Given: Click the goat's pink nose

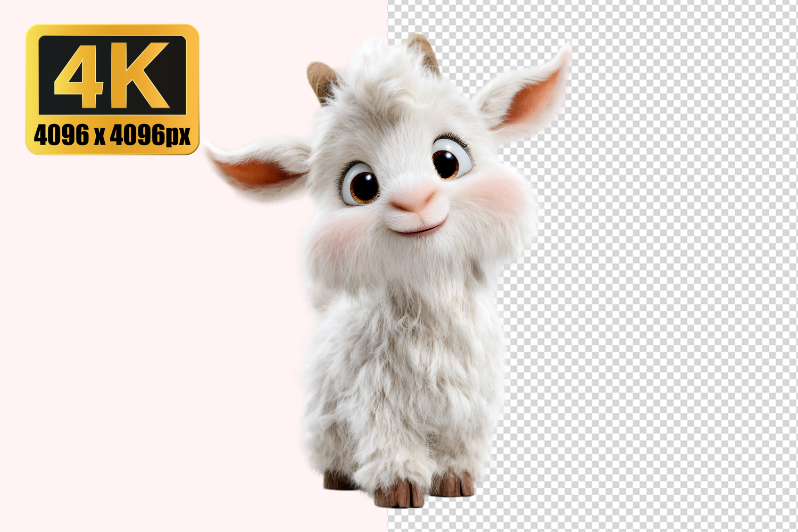Looking at the screenshot, I should click(413, 201).
